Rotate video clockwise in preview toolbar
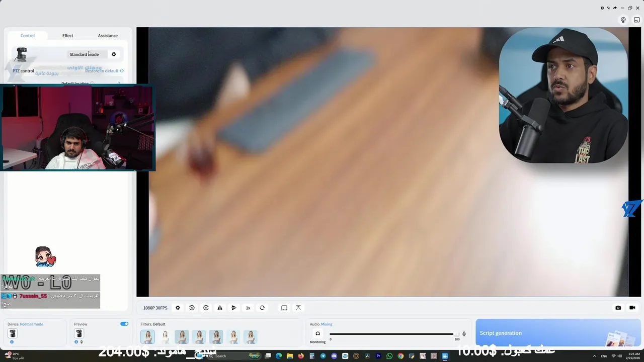This screenshot has height=362, width=644. [206, 308]
